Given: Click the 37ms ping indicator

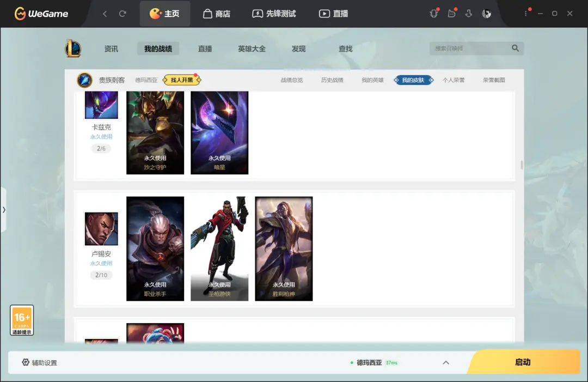Looking at the screenshot, I should pos(391,363).
